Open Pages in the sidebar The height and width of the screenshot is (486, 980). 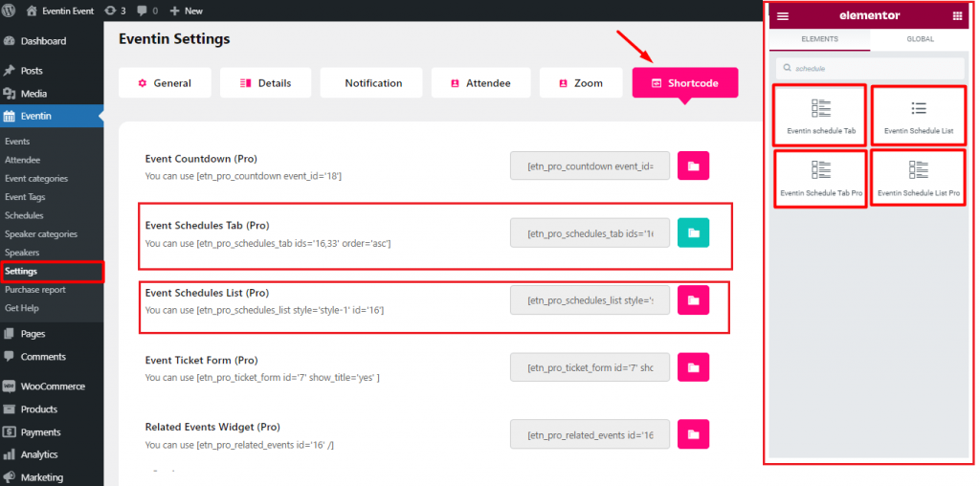(x=52, y=334)
